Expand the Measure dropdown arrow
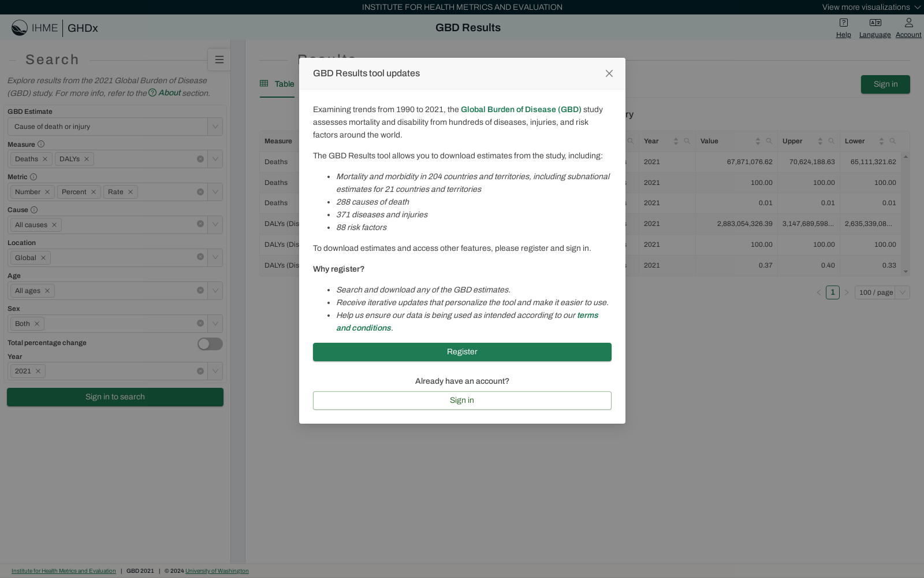 pos(215,159)
